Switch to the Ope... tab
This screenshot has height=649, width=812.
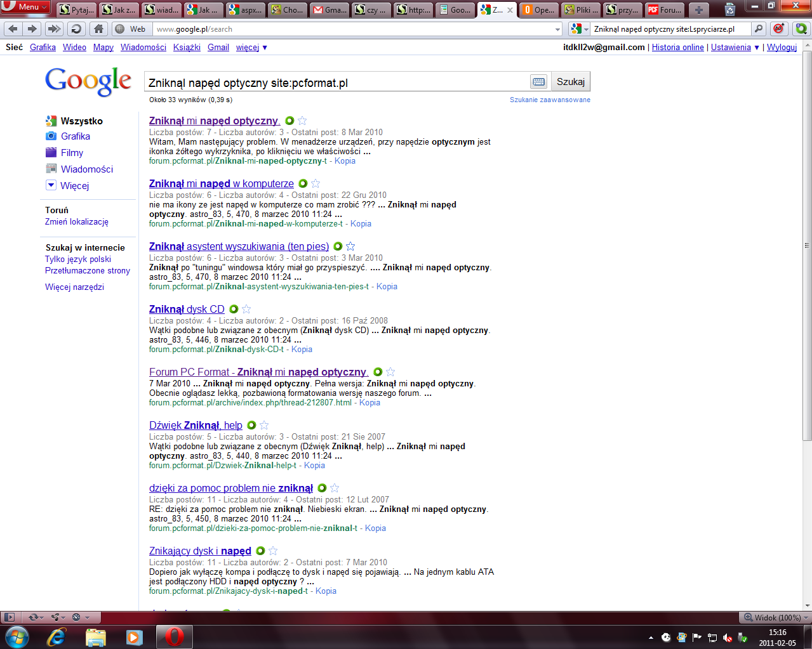pos(540,10)
